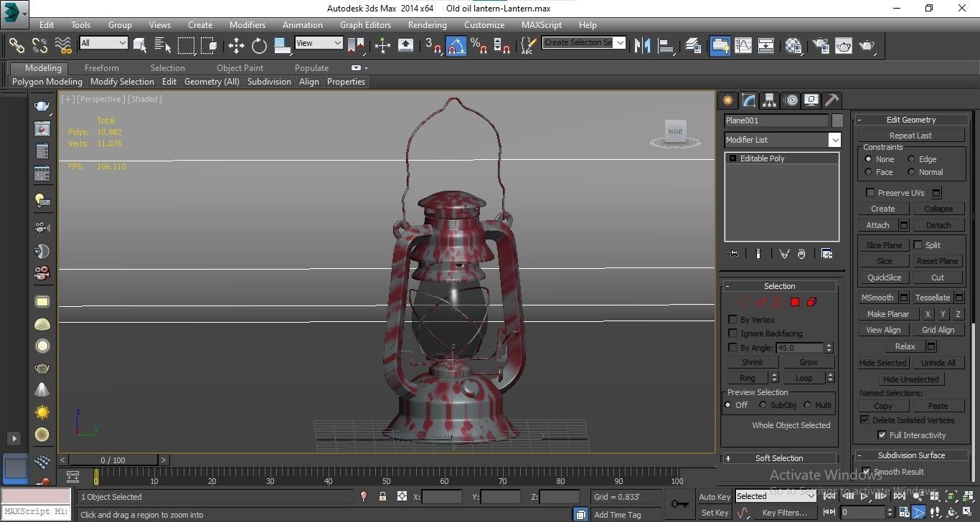Screen dimensions: 980x522
Task: Uncheck Full Interactivity
Action: [x=882, y=435]
